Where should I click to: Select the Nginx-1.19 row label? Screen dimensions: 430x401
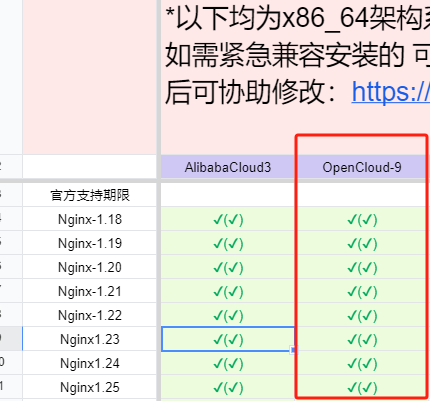(x=90, y=243)
